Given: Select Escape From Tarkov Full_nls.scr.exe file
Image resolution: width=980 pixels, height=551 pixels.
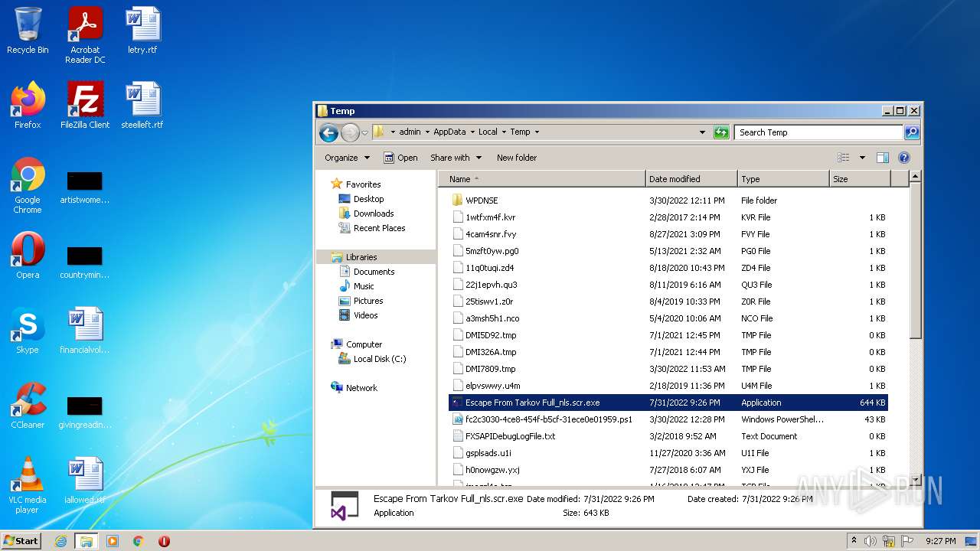Looking at the screenshot, I should [x=668, y=403].
